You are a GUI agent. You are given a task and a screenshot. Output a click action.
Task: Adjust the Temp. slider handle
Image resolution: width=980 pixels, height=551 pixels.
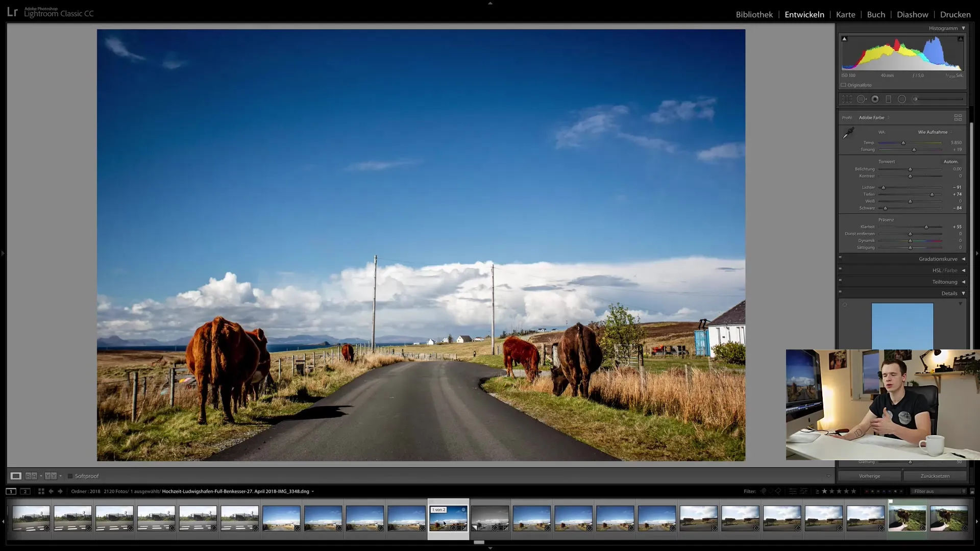click(903, 143)
